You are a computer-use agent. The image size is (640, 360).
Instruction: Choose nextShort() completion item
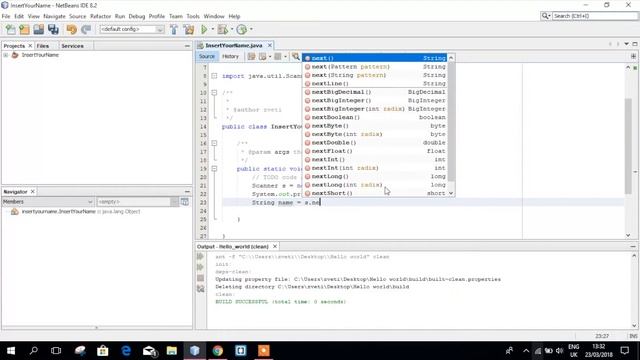[375, 193]
